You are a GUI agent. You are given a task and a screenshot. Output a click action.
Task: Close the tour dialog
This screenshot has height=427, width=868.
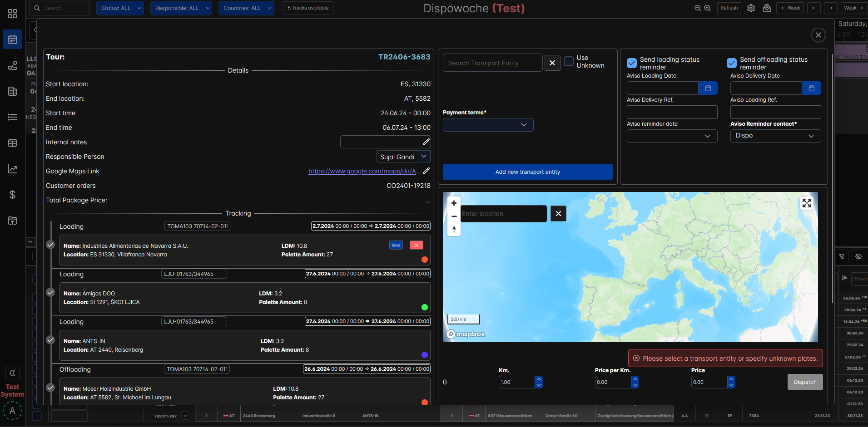(x=818, y=35)
